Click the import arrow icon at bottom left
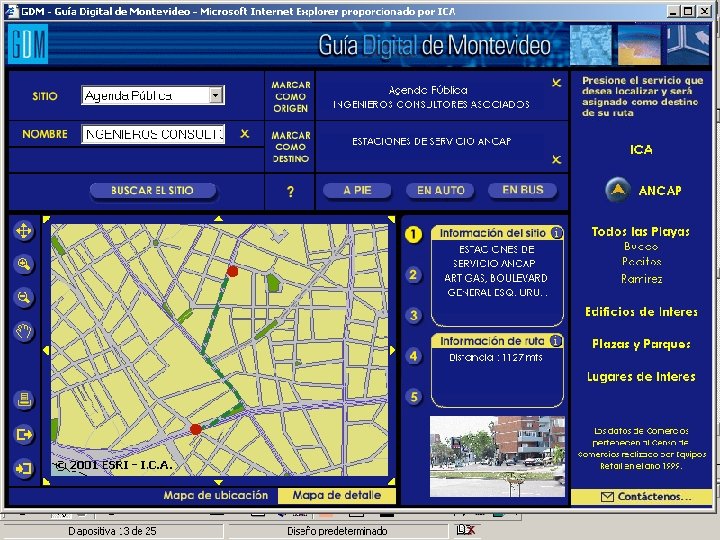This screenshot has height=540, width=720. [24, 468]
